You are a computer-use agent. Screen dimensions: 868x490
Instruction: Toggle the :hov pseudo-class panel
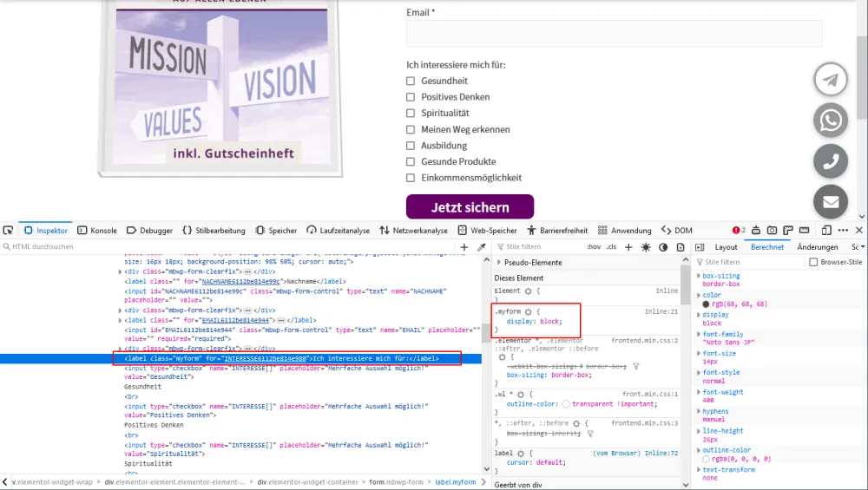pyautogui.click(x=594, y=247)
